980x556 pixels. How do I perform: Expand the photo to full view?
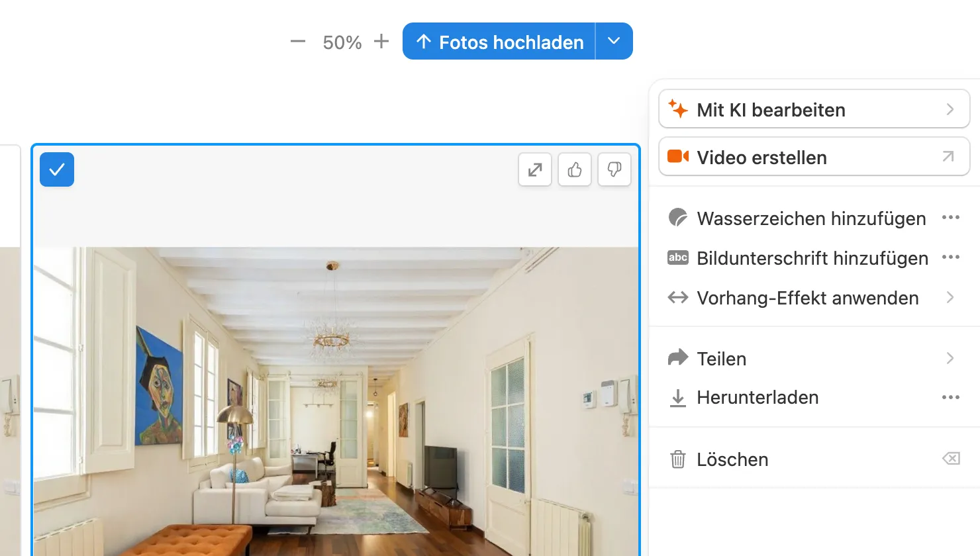(x=535, y=170)
